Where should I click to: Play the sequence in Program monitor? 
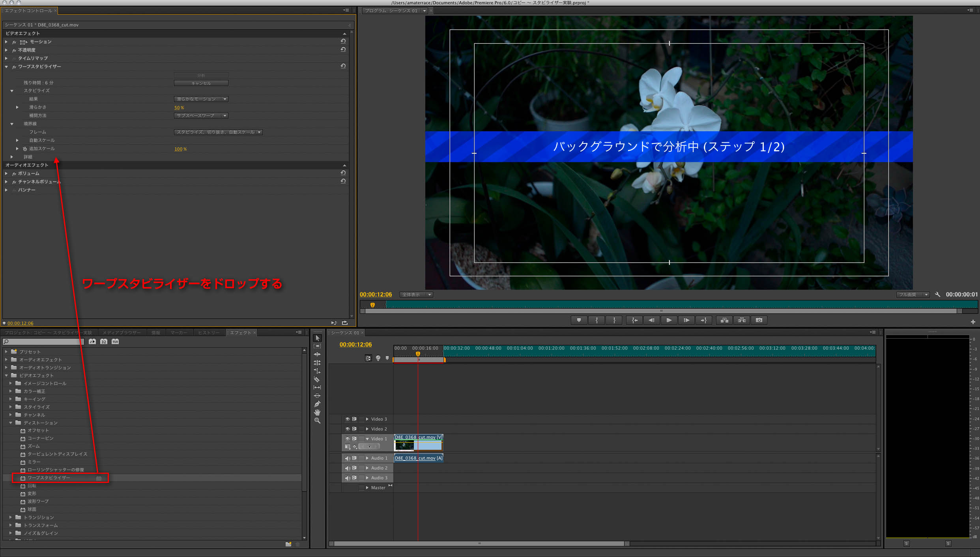coord(669,320)
